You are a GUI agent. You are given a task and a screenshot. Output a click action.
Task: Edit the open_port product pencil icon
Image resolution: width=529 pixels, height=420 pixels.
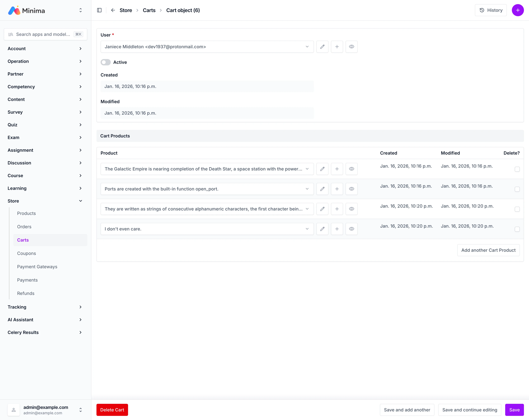coord(322,189)
